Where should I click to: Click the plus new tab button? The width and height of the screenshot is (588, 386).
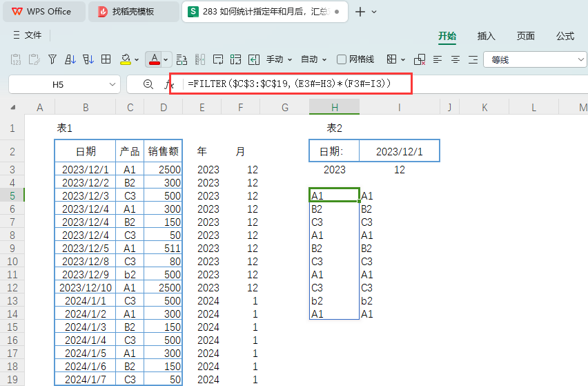pyautogui.click(x=360, y=12)
